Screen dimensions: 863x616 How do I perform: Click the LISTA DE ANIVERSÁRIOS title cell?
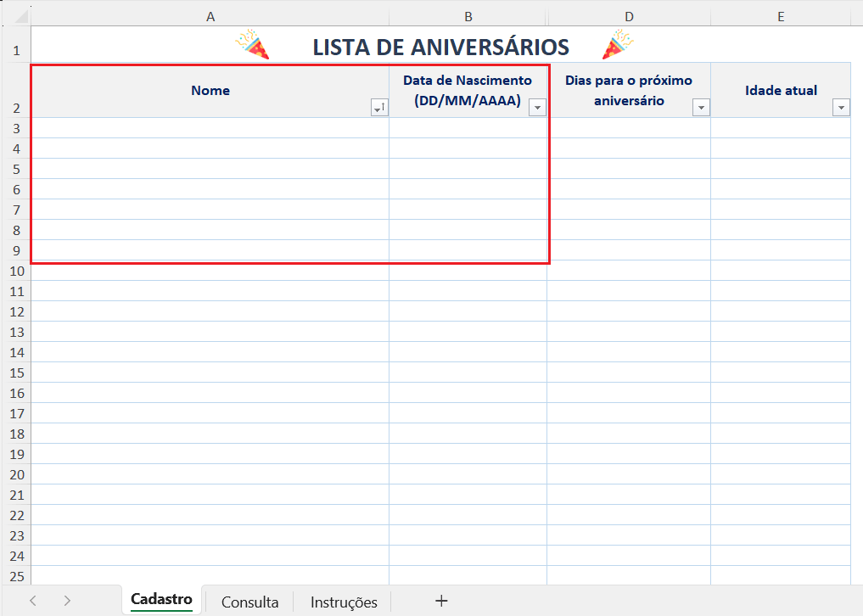tap(440, 47)
